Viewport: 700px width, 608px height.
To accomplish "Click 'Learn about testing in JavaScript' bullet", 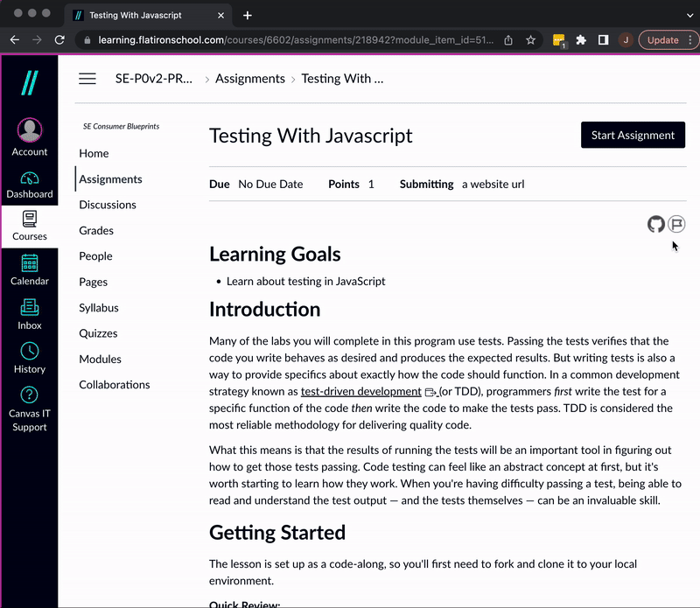I will click(x=305, y=281).
